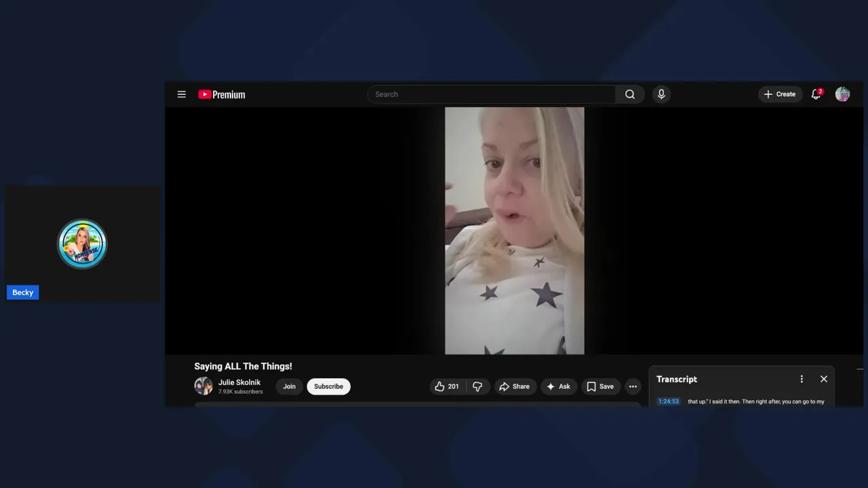The width and height of the screenshot is (868, 488).
Task: Open the Ask AI button
Action: pos(558,386)
